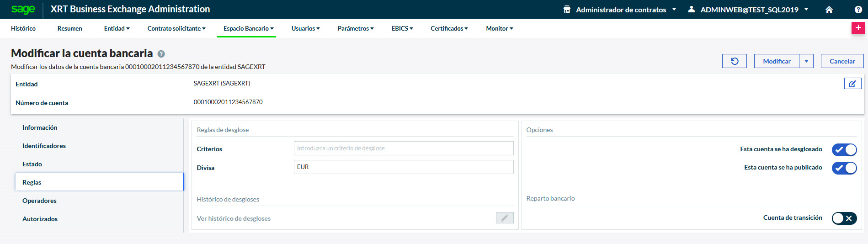Click the pink plus add button

coord(858,28)
